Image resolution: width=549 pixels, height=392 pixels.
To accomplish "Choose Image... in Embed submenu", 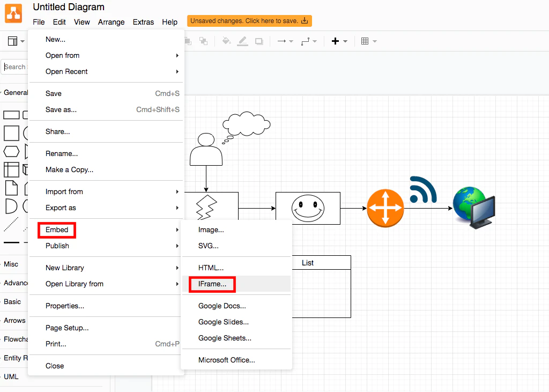I will [x=236, y=230].
